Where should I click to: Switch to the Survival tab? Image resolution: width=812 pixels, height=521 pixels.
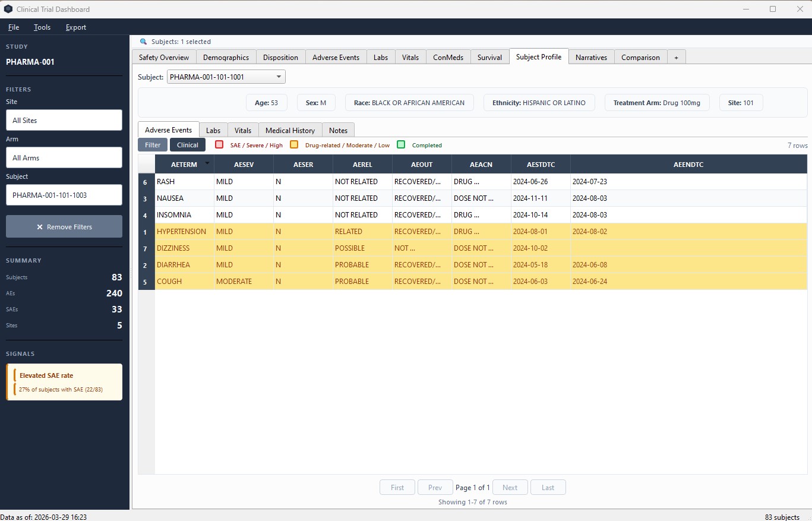(x=489, y=57)
